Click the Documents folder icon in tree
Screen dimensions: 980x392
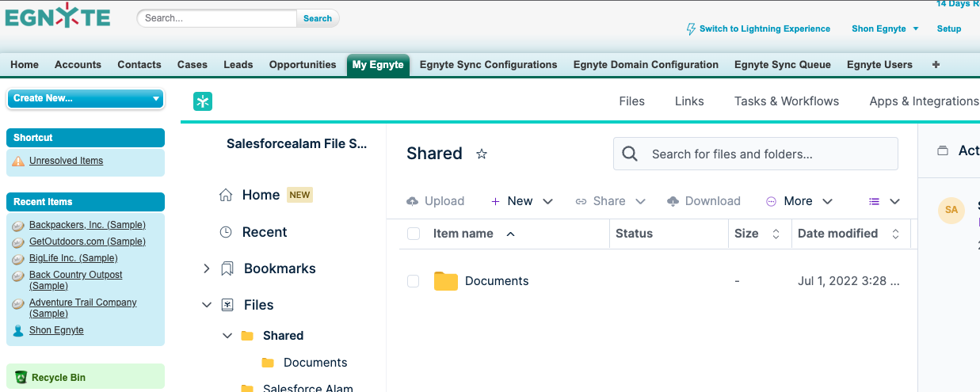coord(268,363)
